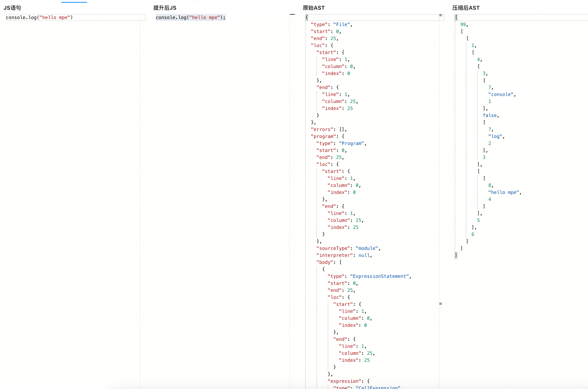Click the "interpreter": null line

pos(344,255)
